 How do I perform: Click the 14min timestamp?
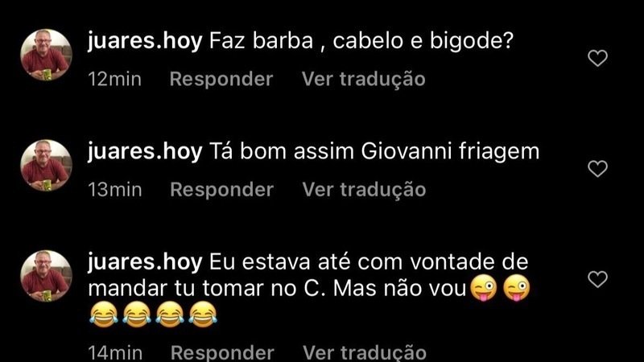(115, 352)
